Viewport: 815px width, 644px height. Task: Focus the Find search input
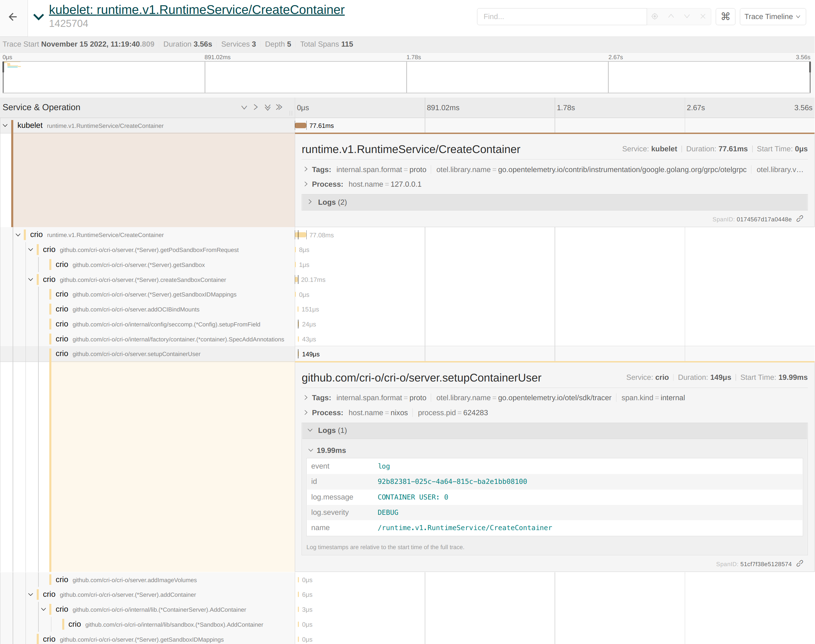pos(562,17)
